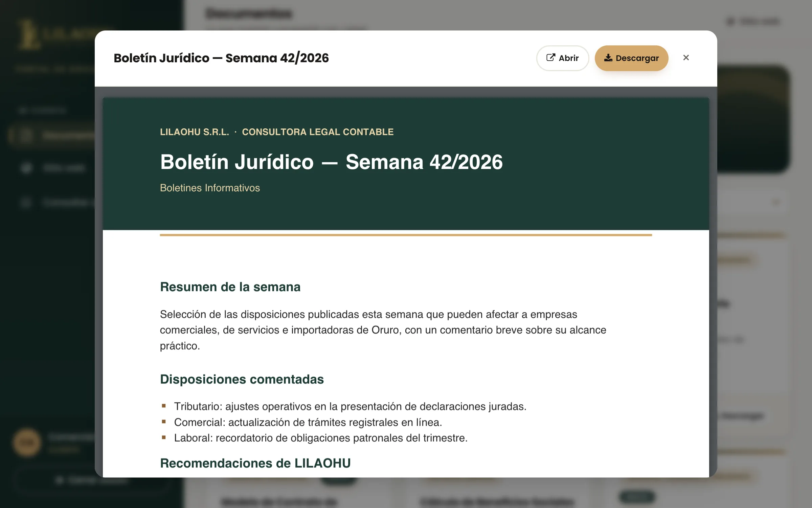812x508 pixels.
Task: Click the dialog title Boletín Jurídico — Semana 42/2026
Action: point(221,58)
